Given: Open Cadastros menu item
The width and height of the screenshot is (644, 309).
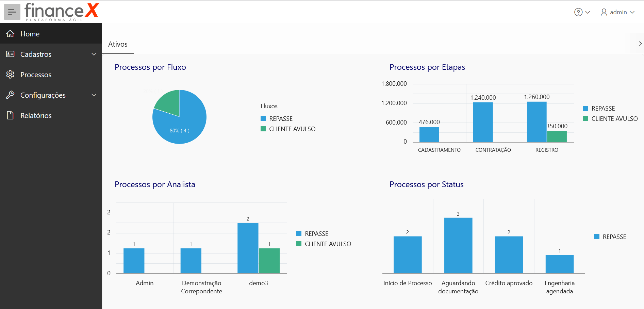Looking at the screenshot, I should tap(51, 54).
